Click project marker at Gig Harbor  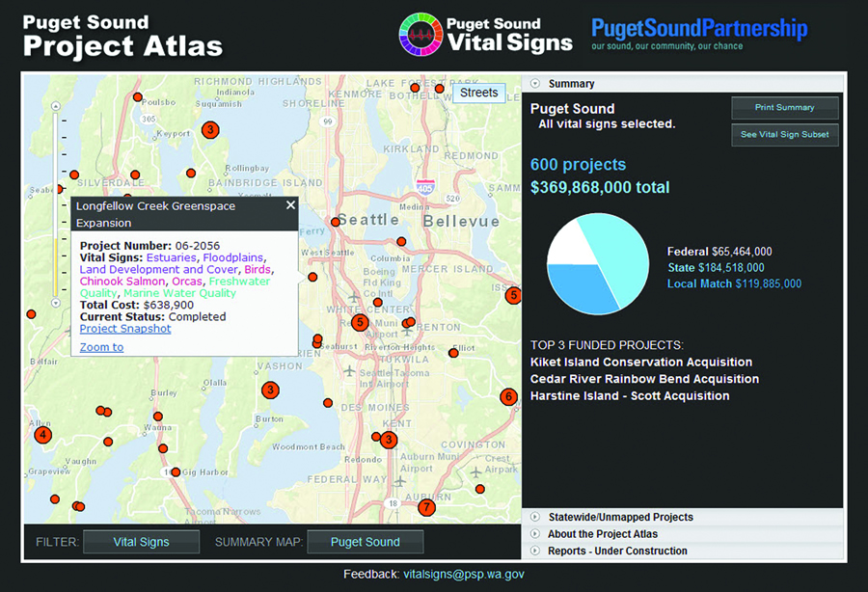(x=176, y=471)
